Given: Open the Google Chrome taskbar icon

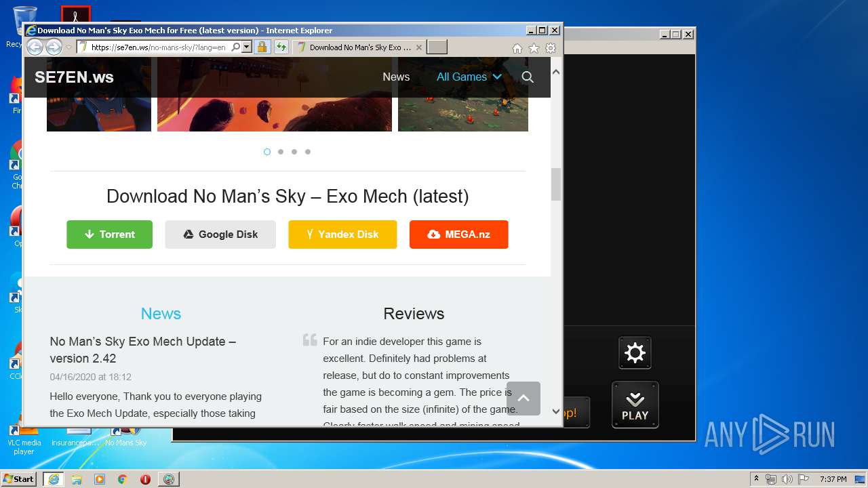Looking at the screenshot, I should point(122,479).
